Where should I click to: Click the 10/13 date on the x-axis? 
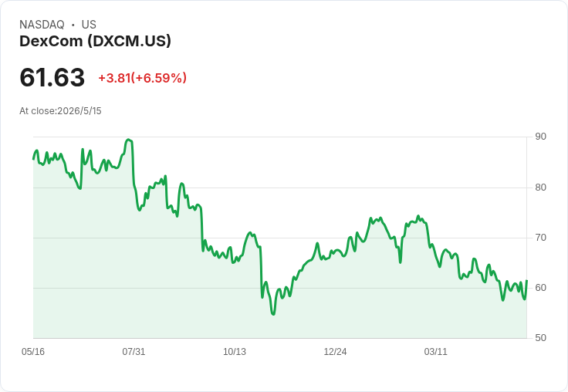235,352
